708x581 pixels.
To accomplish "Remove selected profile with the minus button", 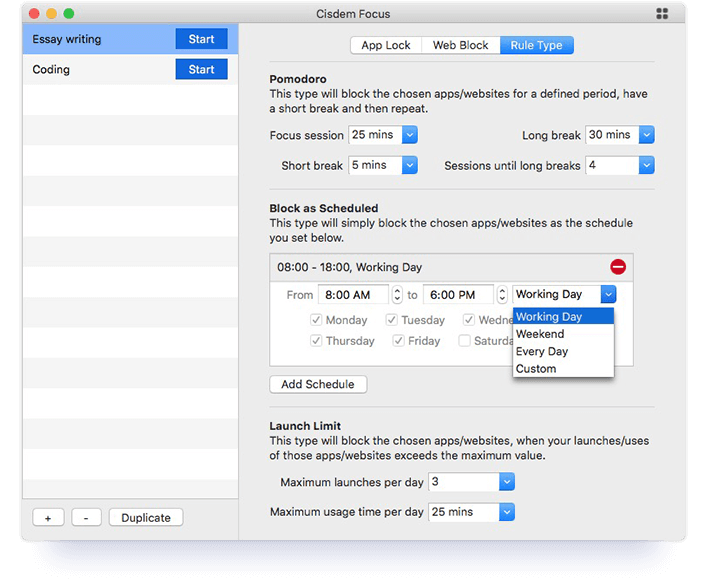I will coord(86,517).
